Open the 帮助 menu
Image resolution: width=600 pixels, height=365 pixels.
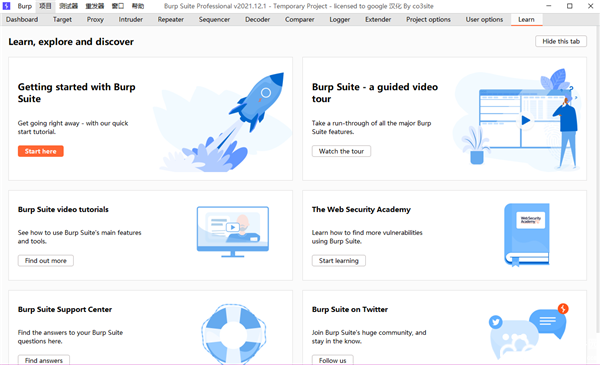tap(138, 6)
